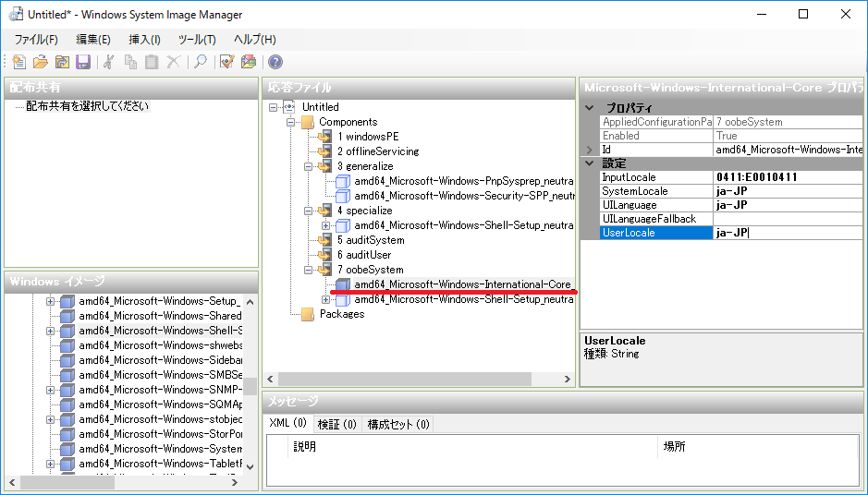The width and height of the screenshot is (868, 495).
Task: Save the answer file with the floppy icon
Action: [x=83, y=62]
